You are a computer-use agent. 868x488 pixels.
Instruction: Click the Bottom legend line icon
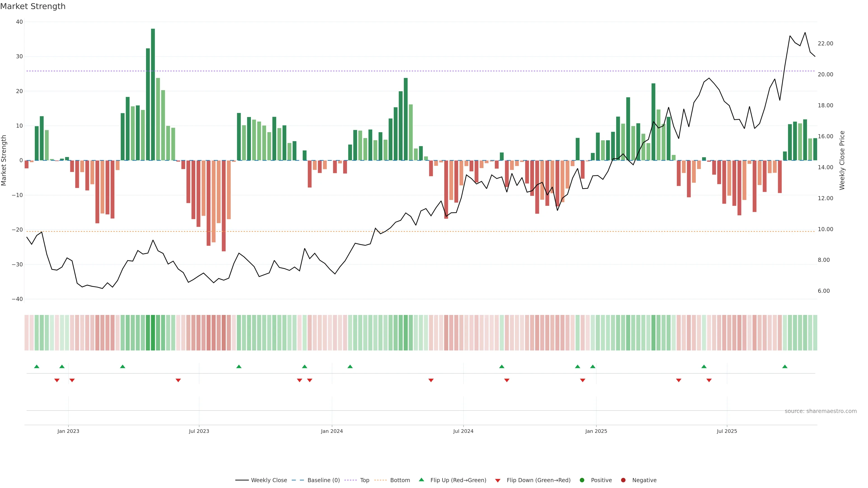(380, 480)
